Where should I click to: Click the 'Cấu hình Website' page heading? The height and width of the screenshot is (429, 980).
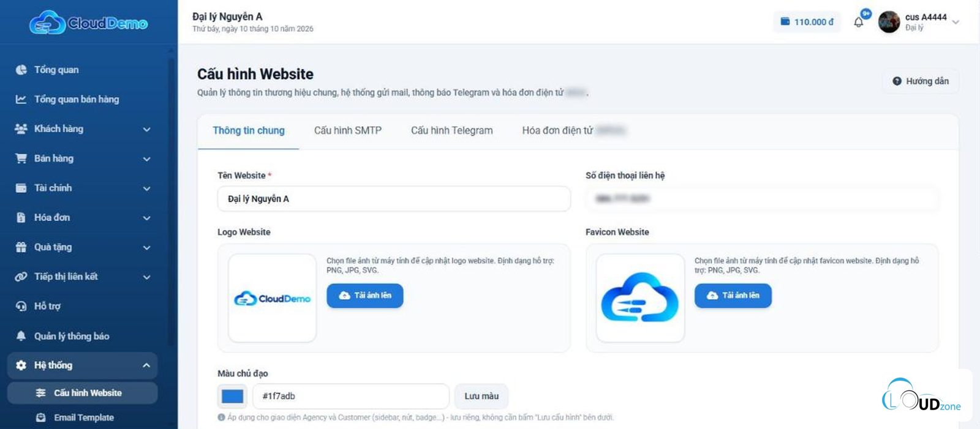pos(255,74)
